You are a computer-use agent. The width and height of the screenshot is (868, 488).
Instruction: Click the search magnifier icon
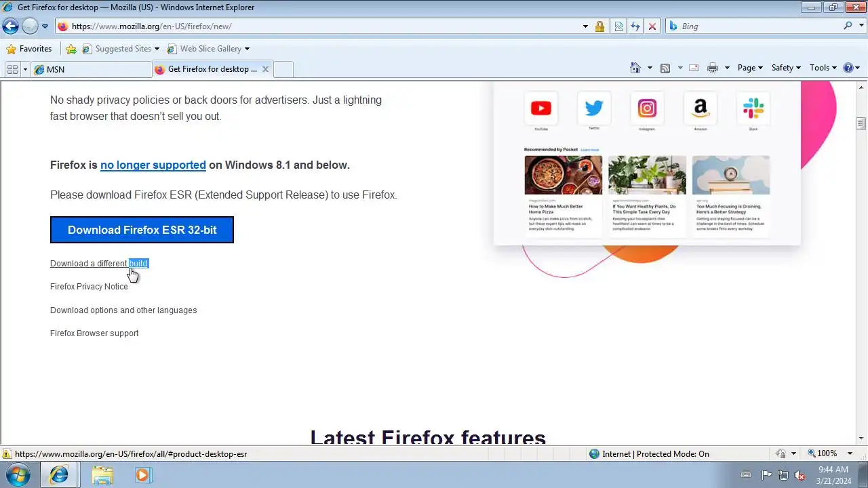tap(848, 26)
